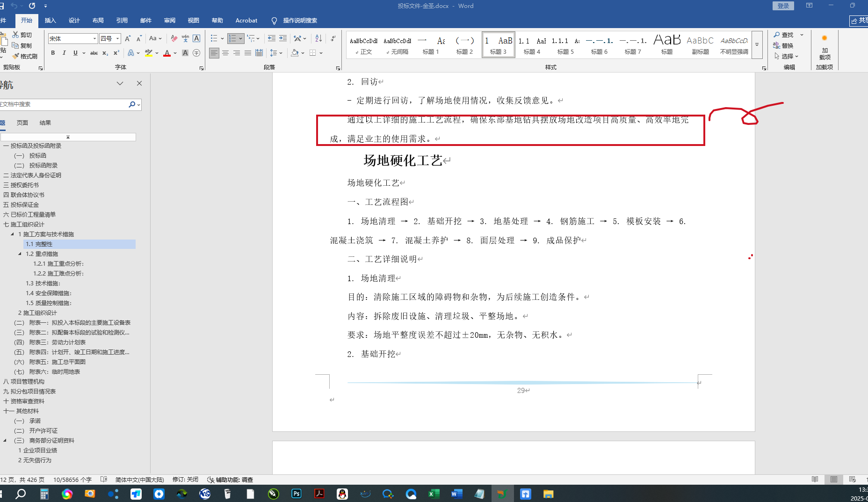Screen dimensions: 868x502
Task: Justify the paragraph text
Action: (x=248, y=53)
